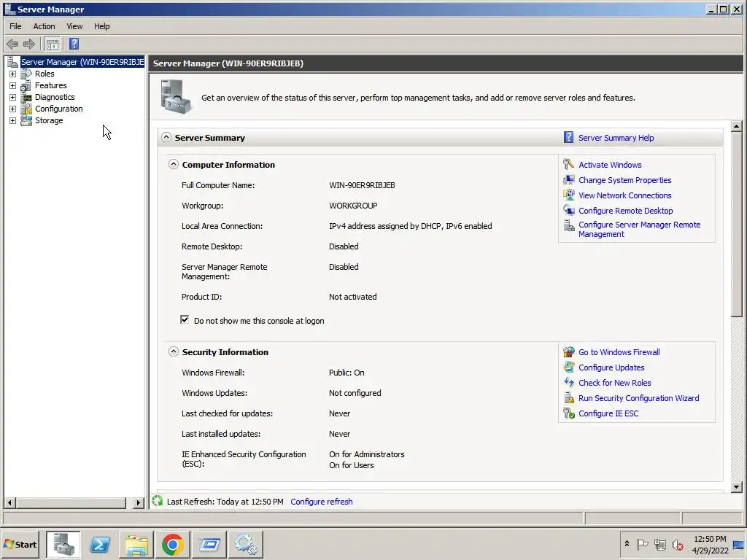Click the Configure Remote Desktop icon
747x560 pixels.
pyautogui.click(x=569, y=211)
